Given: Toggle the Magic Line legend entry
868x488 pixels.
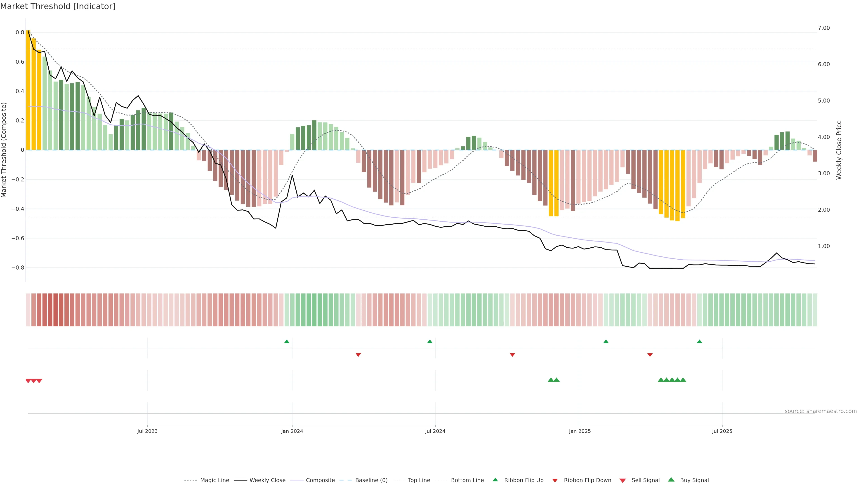Looking at the screenshot, I should coord(214,480).
